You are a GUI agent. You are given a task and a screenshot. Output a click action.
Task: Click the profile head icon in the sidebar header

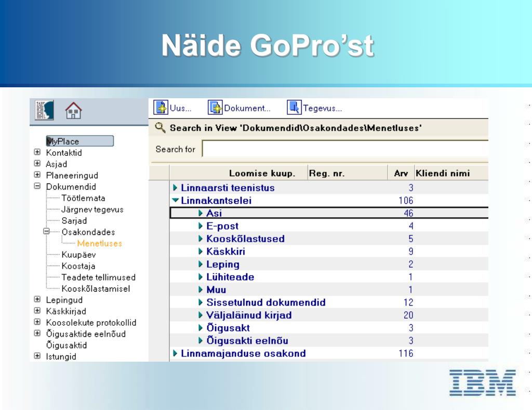[x=45, y=110]
